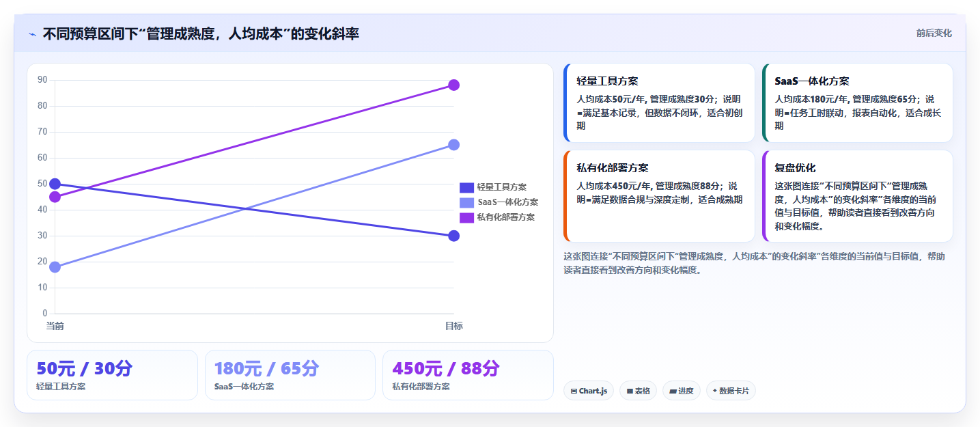The height and width of the screenshot is (427, 980).
Task: Click the Chart.js tag
Action: point(588,391)
